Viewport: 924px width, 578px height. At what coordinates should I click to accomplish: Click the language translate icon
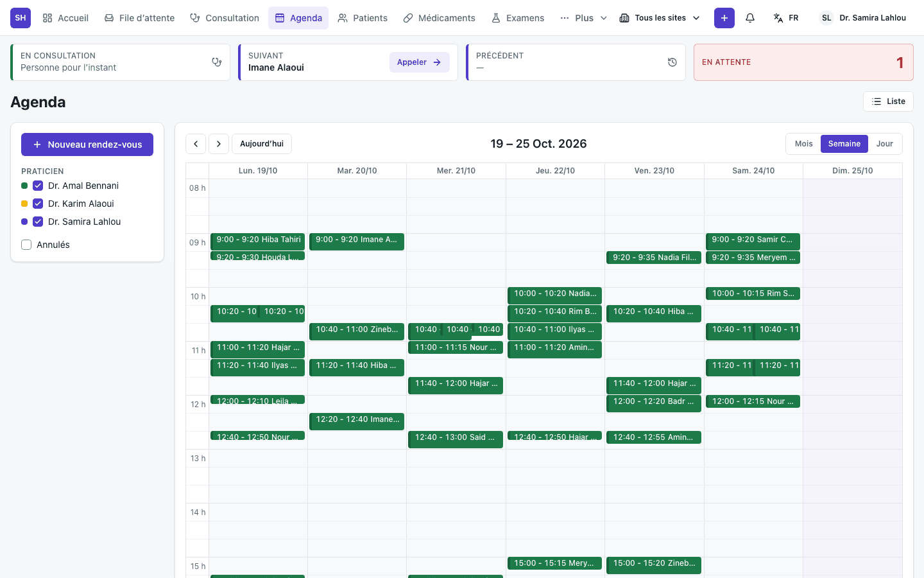tap(778, 18)
